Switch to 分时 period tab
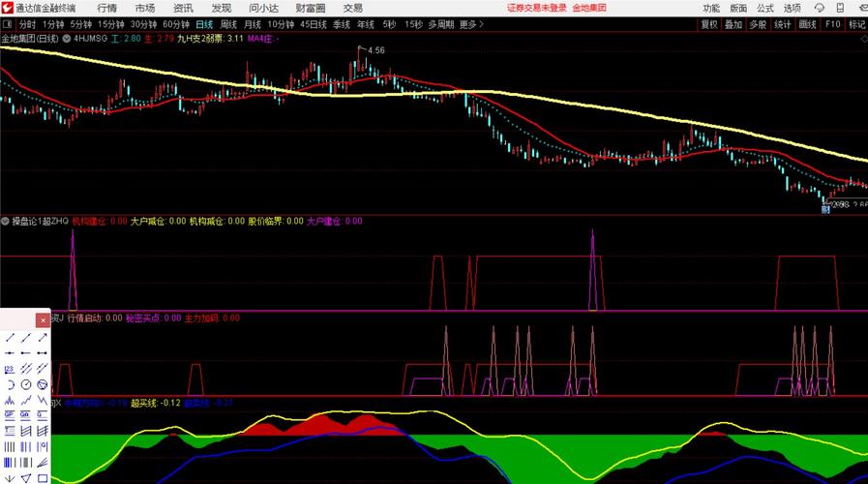 (x=27, y=24)
